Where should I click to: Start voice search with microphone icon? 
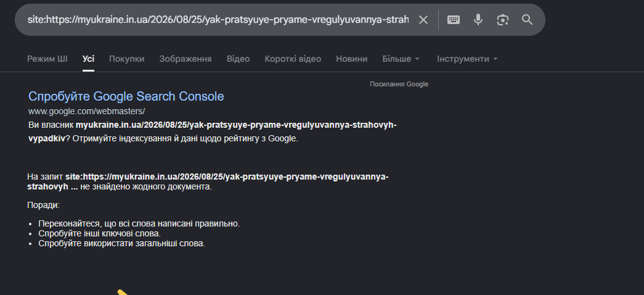(478, 20)
